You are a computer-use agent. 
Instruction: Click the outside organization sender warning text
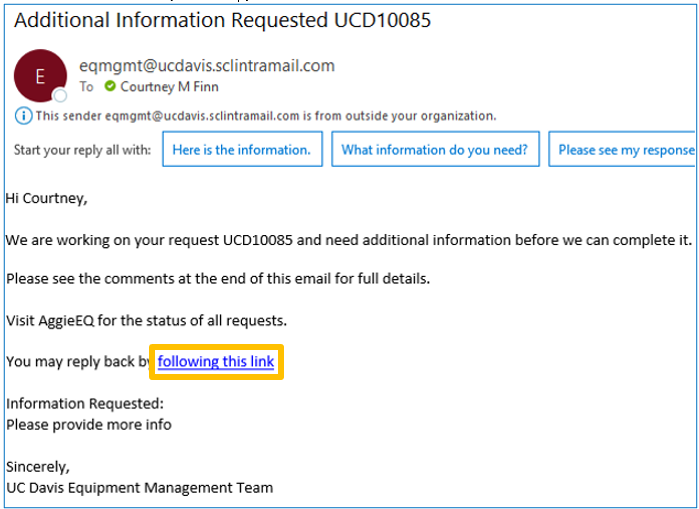click(266, 116)
